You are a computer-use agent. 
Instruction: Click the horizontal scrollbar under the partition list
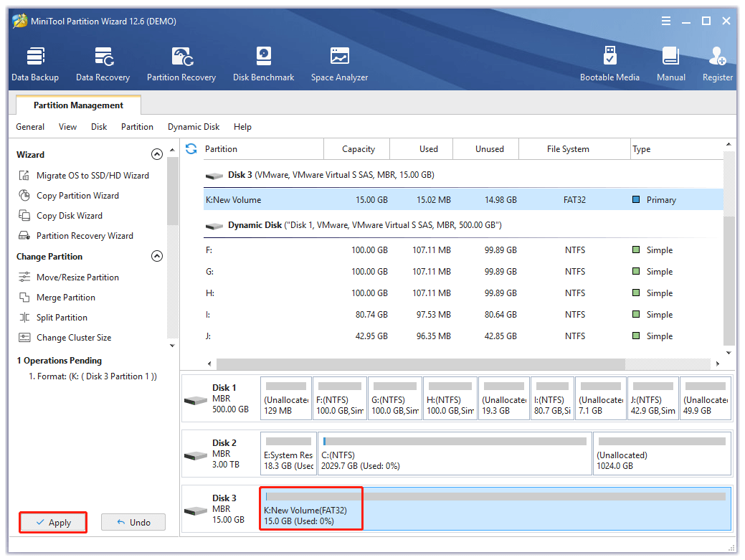[420, 364]
